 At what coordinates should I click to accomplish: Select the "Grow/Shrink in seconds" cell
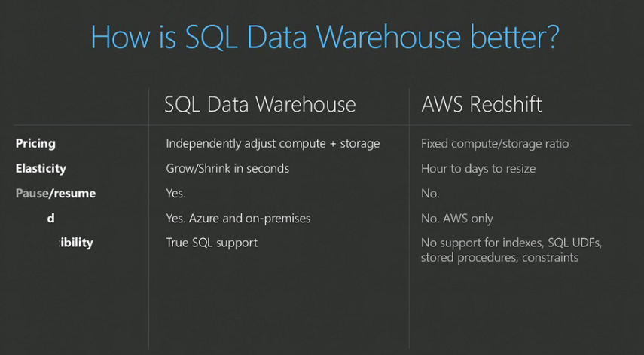pyautogui.click(x=227, y=168)
